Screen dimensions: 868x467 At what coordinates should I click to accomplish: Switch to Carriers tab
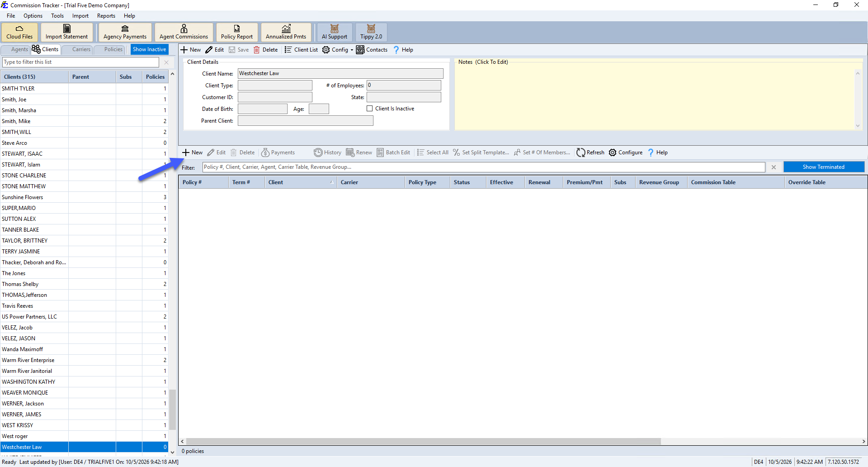77,49
